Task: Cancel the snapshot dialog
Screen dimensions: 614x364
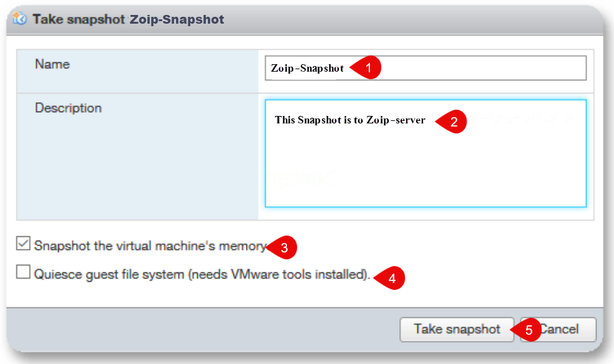Action: (558, 329)
